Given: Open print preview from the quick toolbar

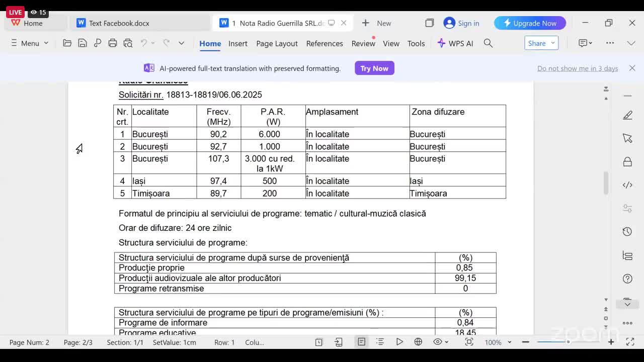Looking at the screenshot, I should [x=128, y=43].
